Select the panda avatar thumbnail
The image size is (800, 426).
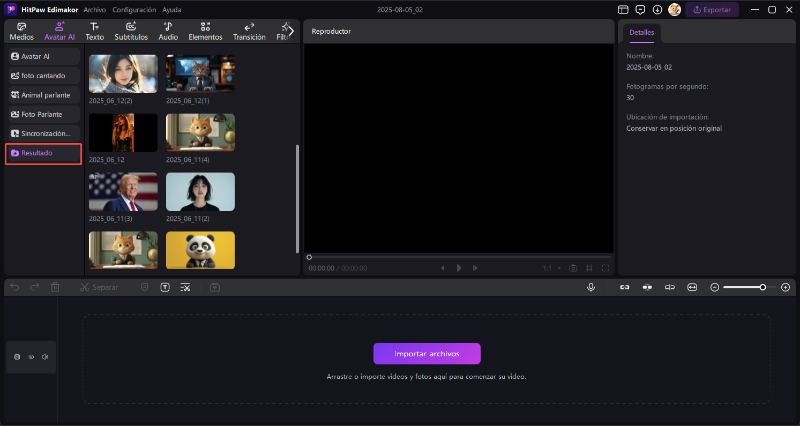coord(200,250)
